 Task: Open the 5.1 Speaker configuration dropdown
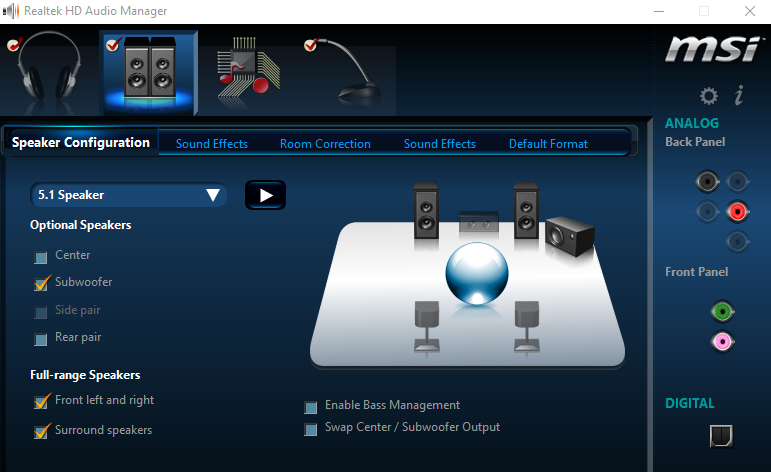[128, 195]
